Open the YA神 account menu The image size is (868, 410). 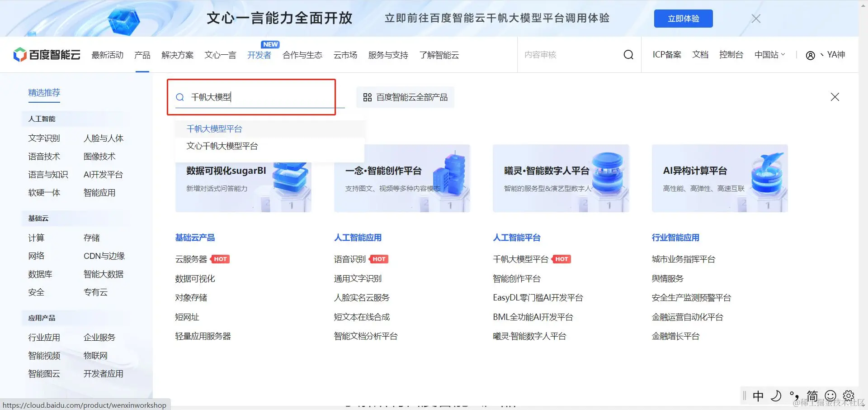pyautogui.click(x=836, y=55)
